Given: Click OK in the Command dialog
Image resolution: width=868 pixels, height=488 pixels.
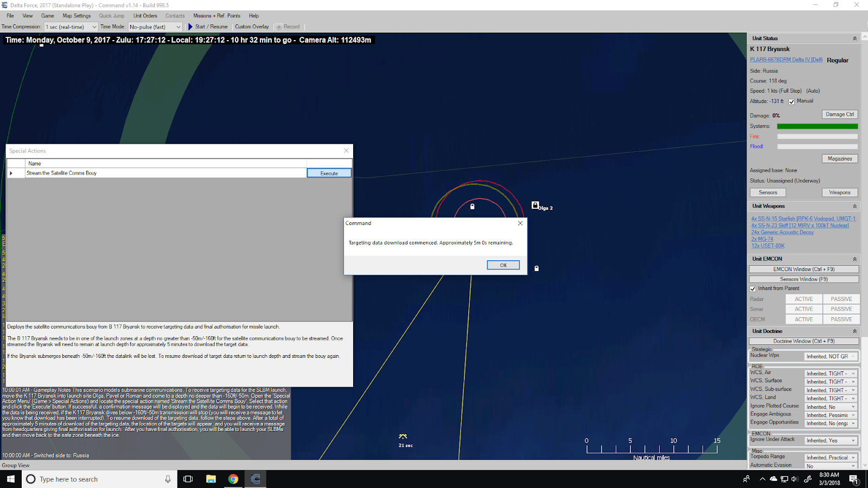Looking at the screenshot, I should (x=503, y=265).
